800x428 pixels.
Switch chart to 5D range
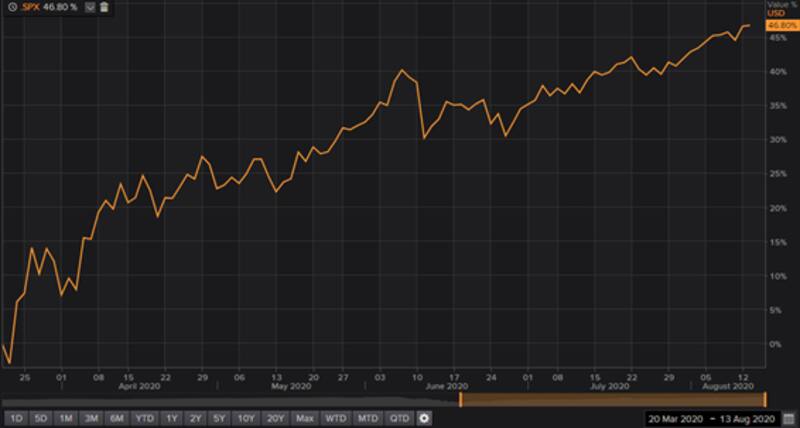coord(40,417)
